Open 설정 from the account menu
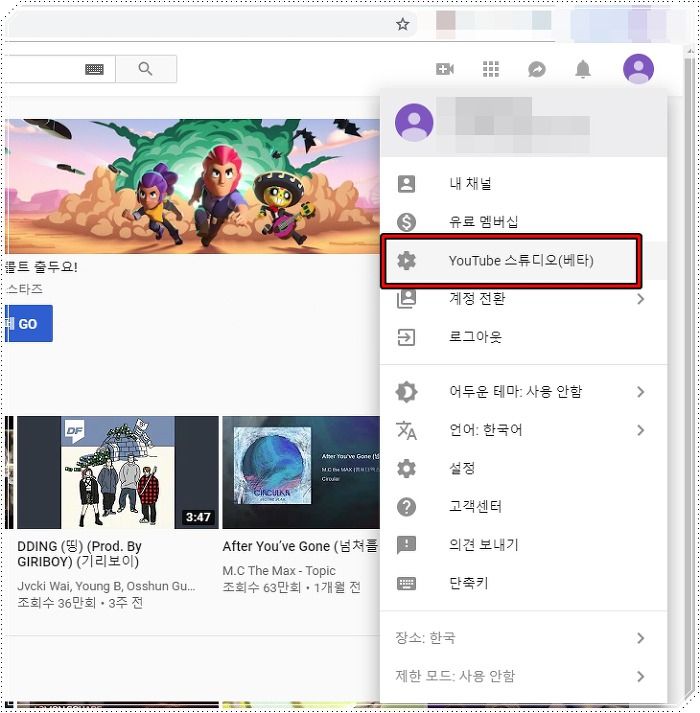 [x=523, y=468]
